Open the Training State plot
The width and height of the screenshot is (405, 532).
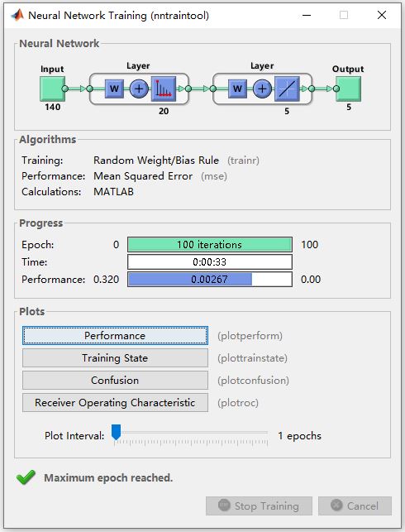tap(115, 358)
